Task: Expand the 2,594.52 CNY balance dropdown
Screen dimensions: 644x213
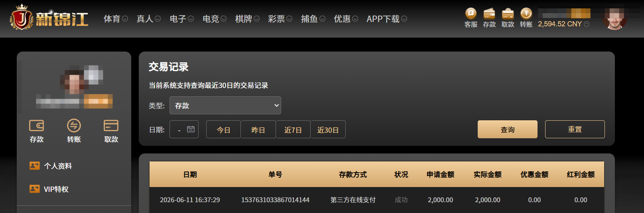Action: (587, 24)
